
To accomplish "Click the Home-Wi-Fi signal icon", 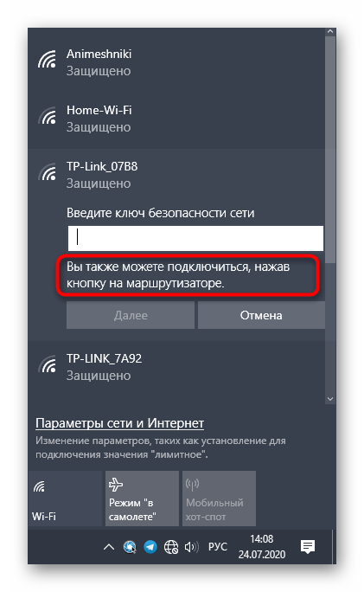I will click(x=47, y=115).
